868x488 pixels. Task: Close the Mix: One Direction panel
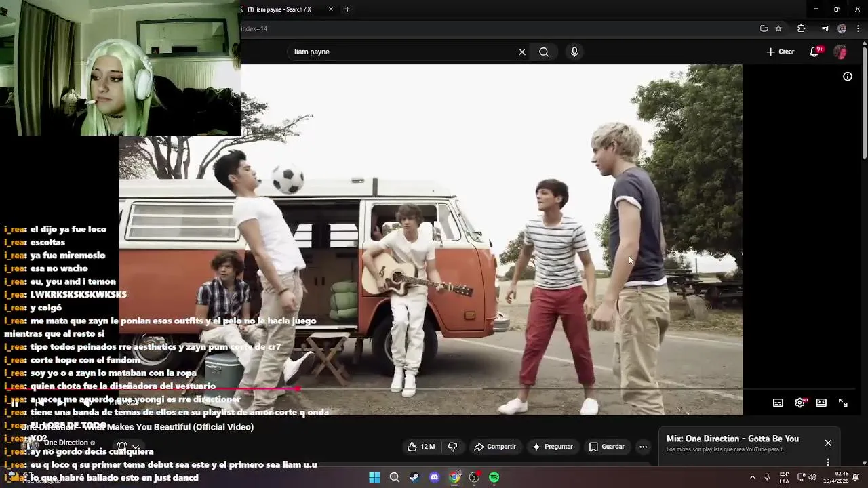[x=828, y=443]
